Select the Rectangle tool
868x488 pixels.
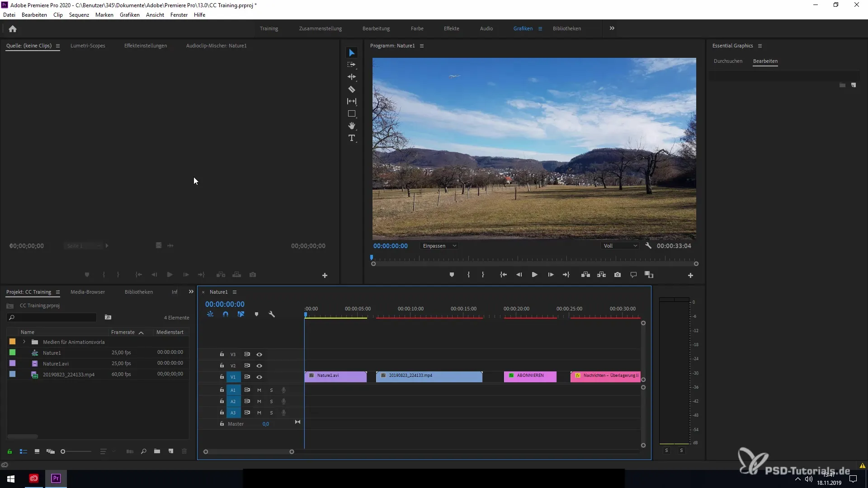click(352, 113)
